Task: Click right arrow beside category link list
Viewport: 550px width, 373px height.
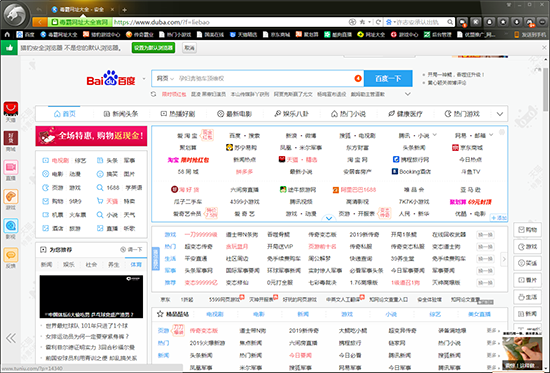Action: 504,259
